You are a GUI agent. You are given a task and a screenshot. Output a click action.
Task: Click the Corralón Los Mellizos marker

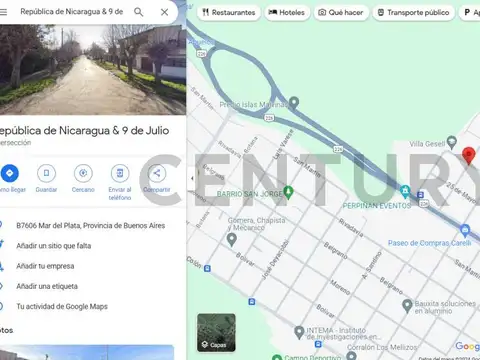pos(351,356)
